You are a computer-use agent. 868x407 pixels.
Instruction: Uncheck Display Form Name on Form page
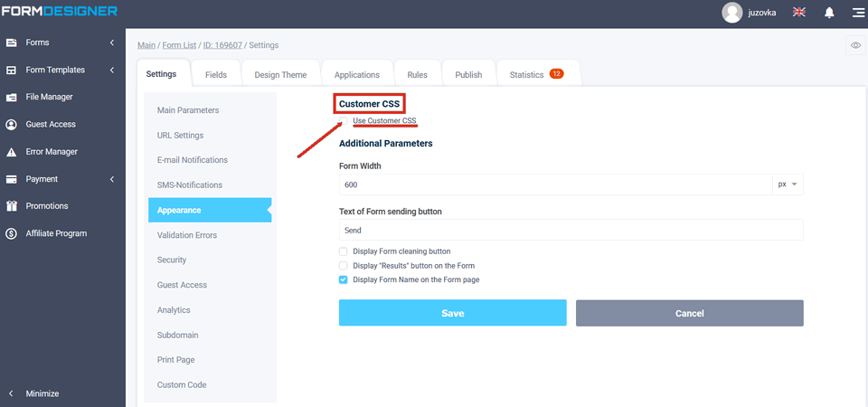pos(344,280)
